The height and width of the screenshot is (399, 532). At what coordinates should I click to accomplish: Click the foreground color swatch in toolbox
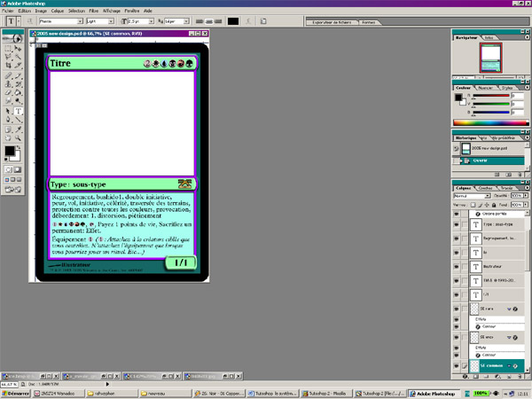[10, 151]
